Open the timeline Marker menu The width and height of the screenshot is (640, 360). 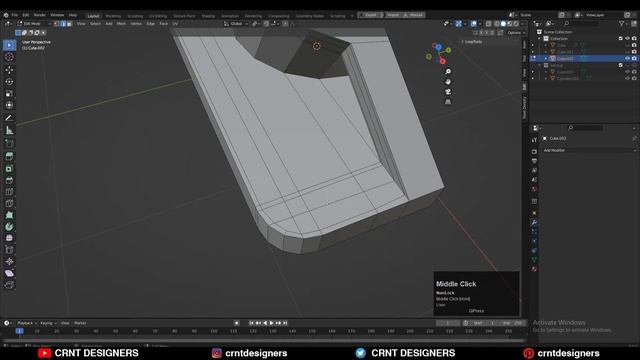[80, 323]
